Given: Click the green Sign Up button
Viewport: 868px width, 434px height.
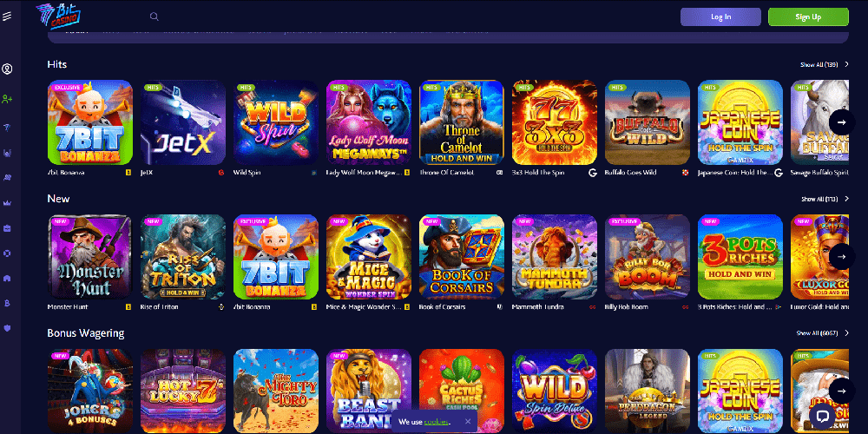Looking at the screenshot, I should click(x=808, y=16).
